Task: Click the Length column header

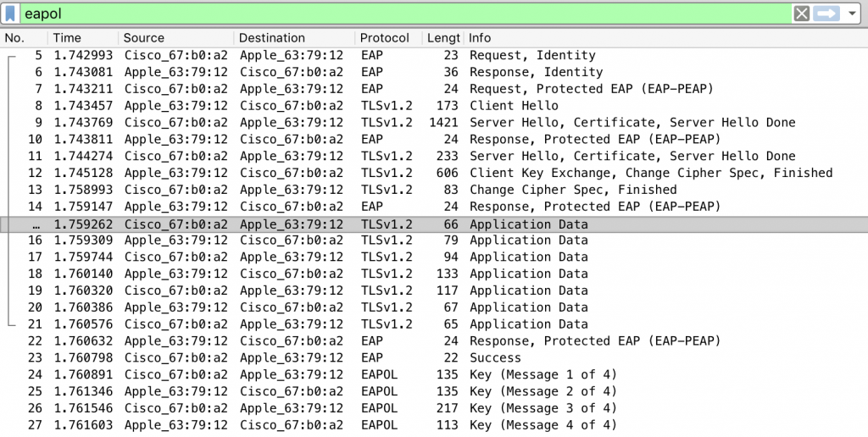Action: pos(443,38)
